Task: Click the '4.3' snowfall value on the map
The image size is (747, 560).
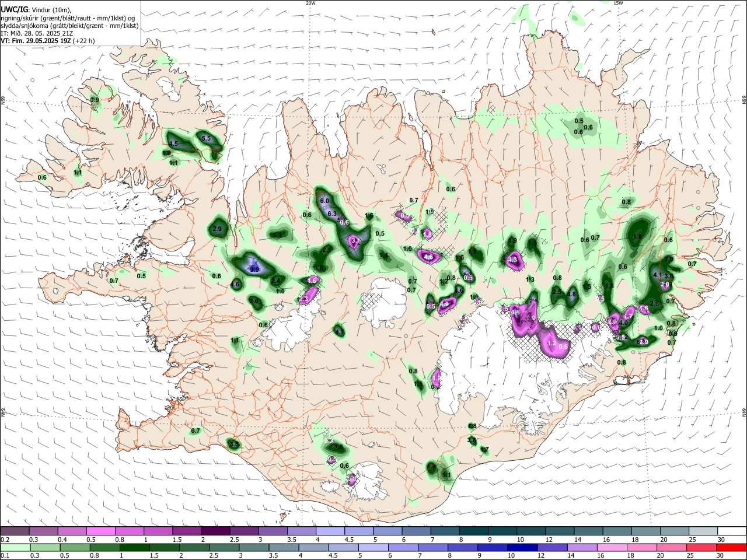Action: 514,260
